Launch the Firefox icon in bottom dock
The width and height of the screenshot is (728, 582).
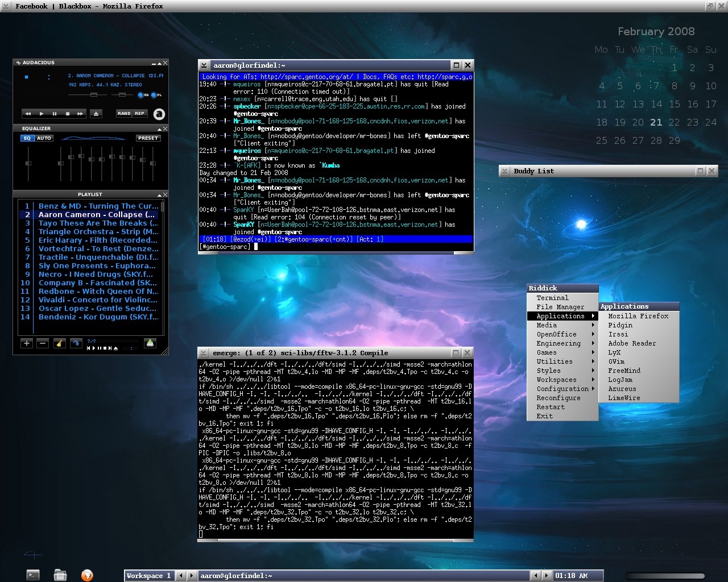click(87, 575)
